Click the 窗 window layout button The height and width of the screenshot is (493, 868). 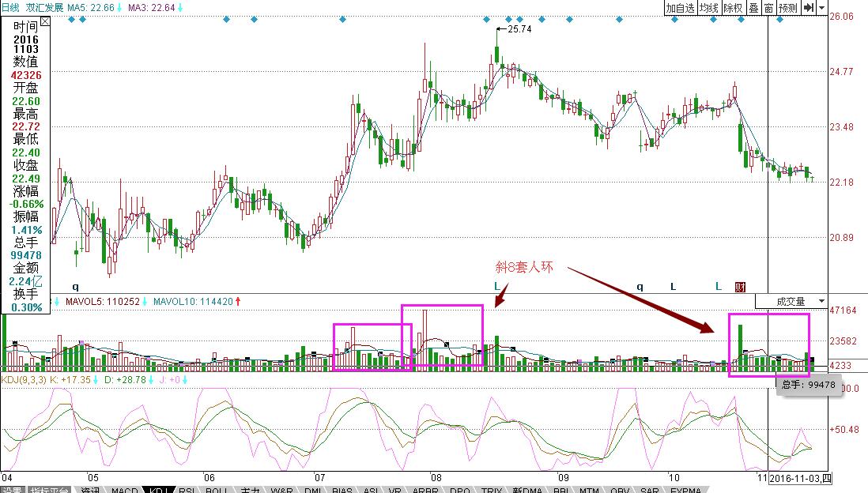tap(768, 8)
